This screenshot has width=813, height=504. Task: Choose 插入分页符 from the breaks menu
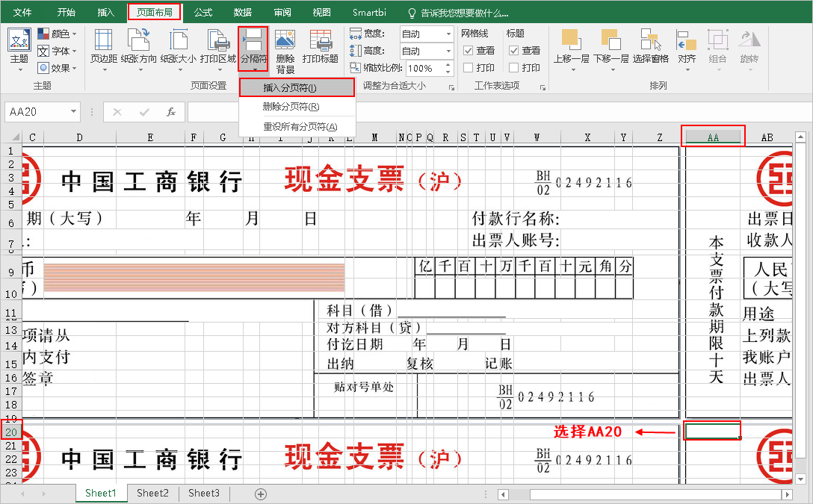297,87
